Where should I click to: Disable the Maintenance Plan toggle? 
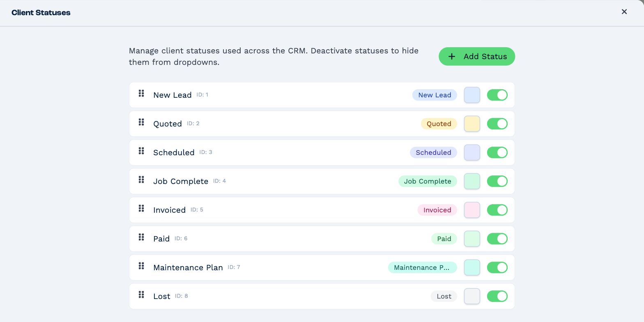tap(497, 267)
